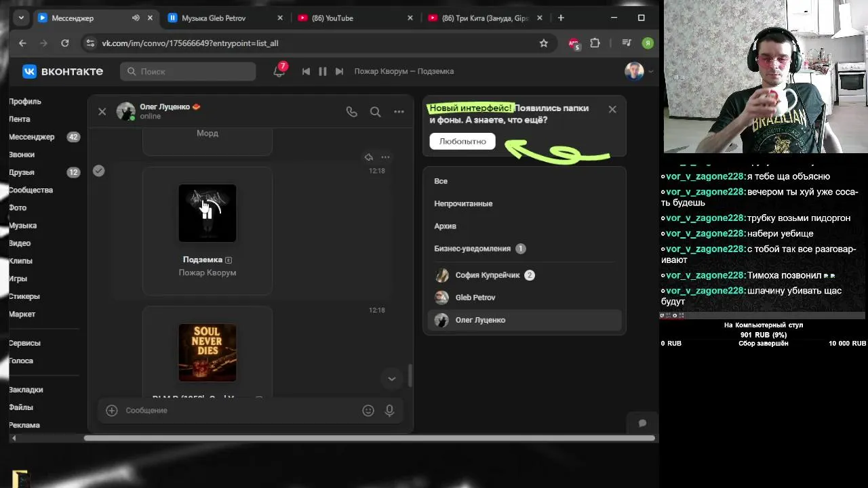The width and height of the screenshot is (868, 488).
Task: Open Видео in sidebar
Action: pyautogui.click(x=20, y=243)
